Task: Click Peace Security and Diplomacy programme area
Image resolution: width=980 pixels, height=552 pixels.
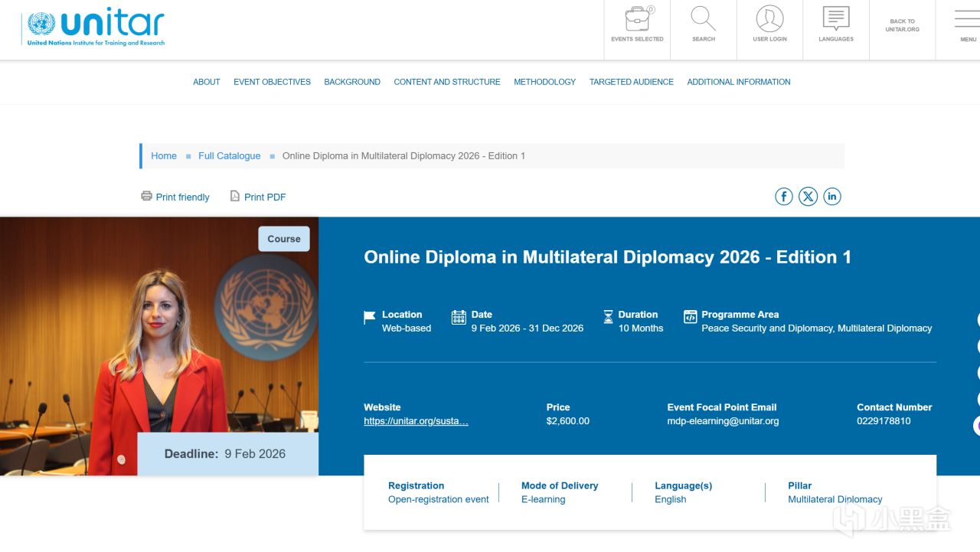Action: click(767, 328)
